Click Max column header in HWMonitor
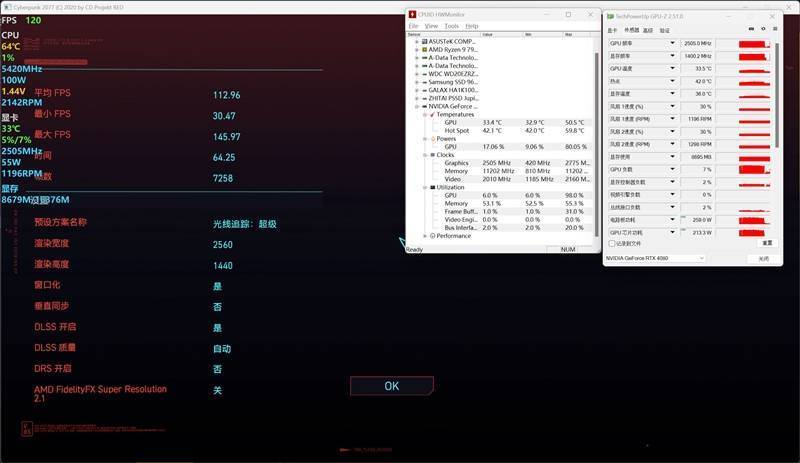The width and height of the screenshot is (800, 463). (577, 34)
